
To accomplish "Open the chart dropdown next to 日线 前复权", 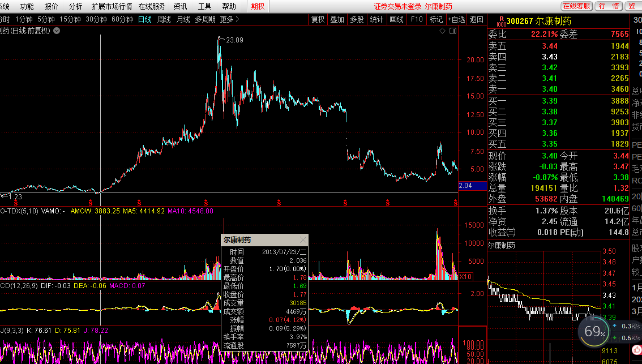I will pyautogui.click(x=57, y=31).
